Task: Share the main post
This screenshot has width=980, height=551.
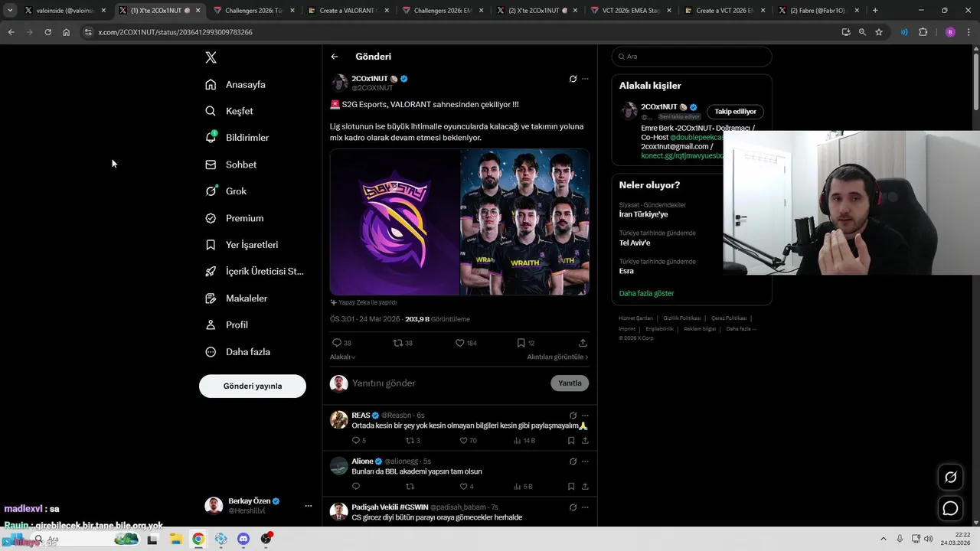Action: (x=583, y=343)
